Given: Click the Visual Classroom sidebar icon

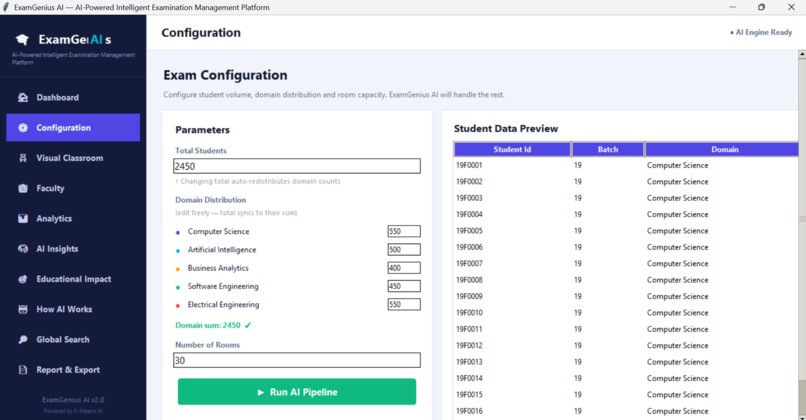Looking at the screenshot, I should (23, 158).
